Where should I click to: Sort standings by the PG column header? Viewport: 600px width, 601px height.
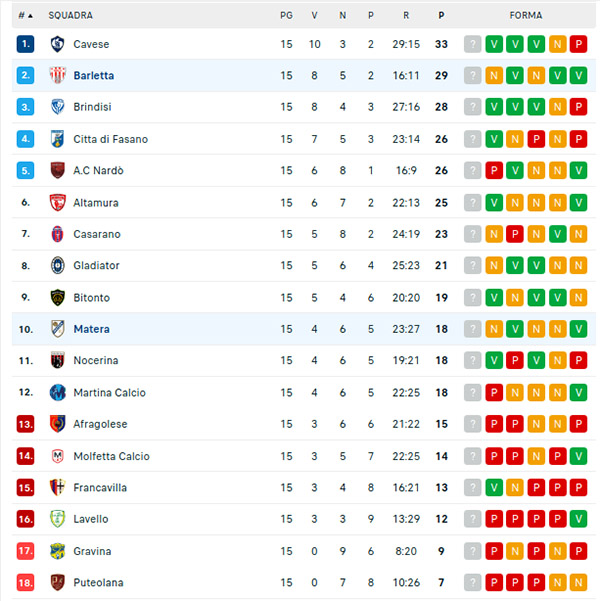tap(286, 15)
